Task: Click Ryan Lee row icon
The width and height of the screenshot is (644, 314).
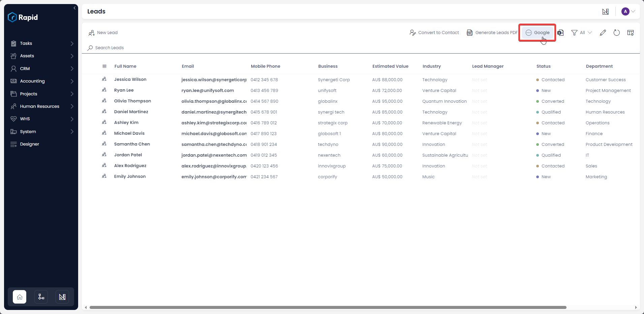Action: (104, 90)
